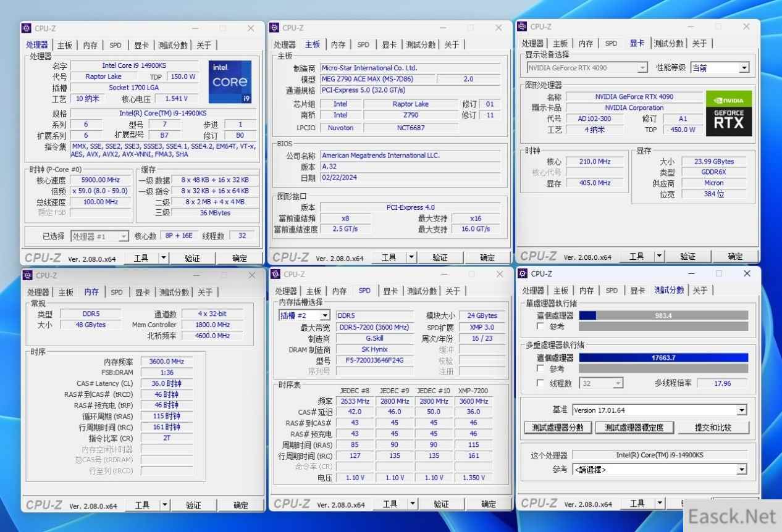Click 确定 button in graphics-info window
The height and width of the screenshot is (532, 782).
click(x=735, y=256)
